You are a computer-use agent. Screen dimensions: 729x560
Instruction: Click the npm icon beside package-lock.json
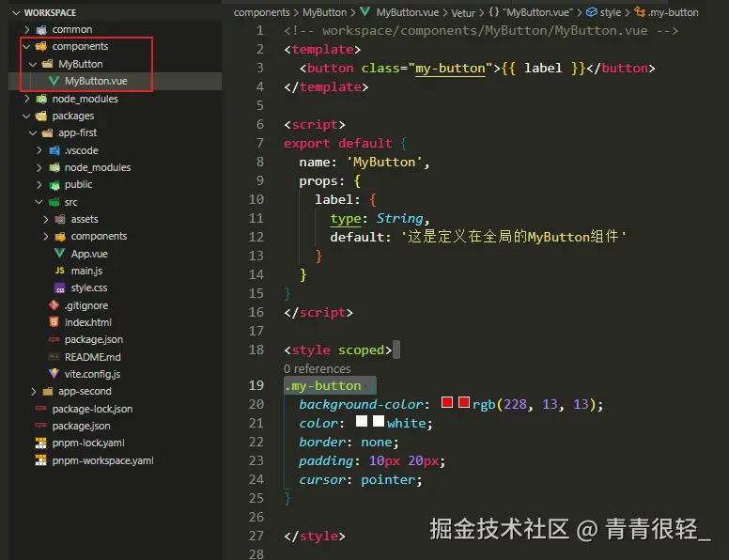coord(41,409)
